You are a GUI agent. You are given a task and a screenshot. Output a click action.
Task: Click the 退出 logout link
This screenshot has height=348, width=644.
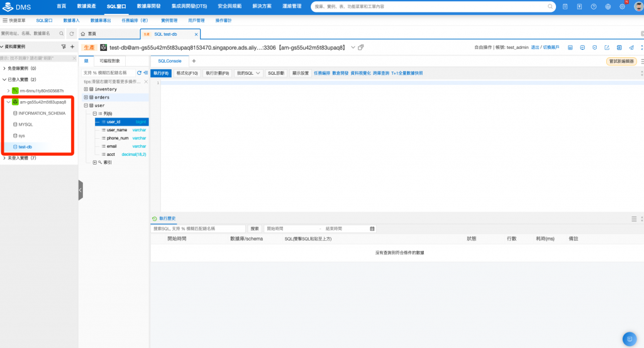click(535, 48)
